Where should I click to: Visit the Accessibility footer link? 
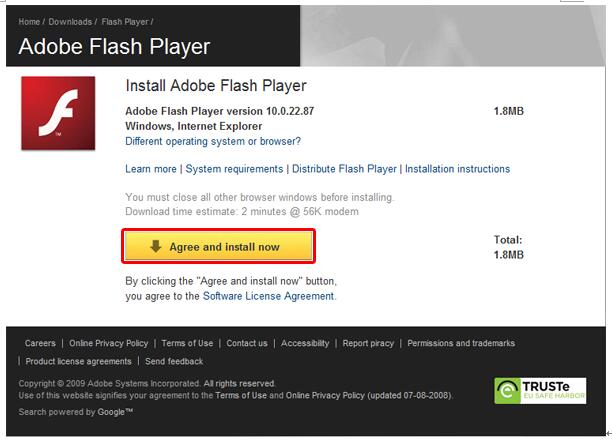pyautogui.click(x=305, y=343)
